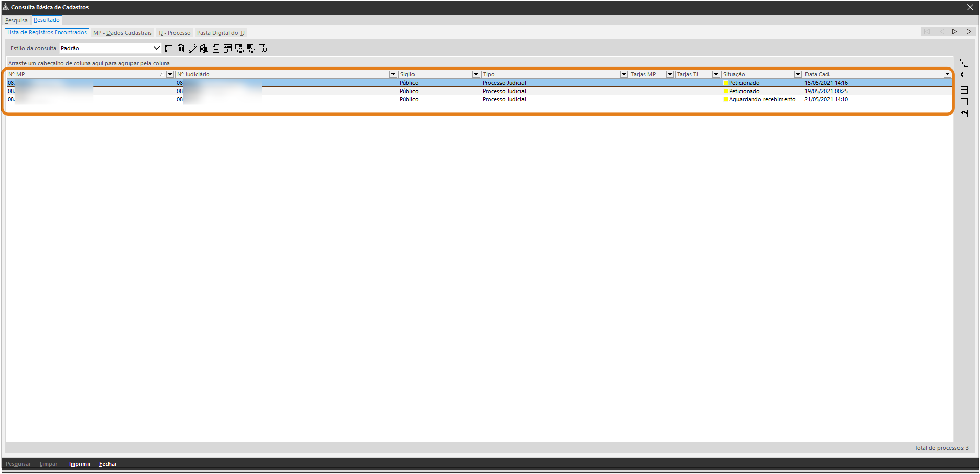Export the record list to Excel
Viewport: 980px width, 474px height.
click(204, 49)
